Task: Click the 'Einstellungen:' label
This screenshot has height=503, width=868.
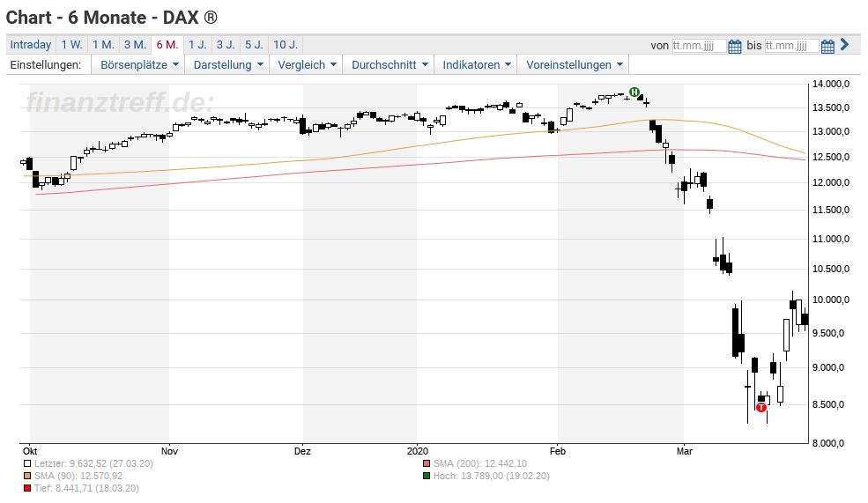Action: coord(46,64)
